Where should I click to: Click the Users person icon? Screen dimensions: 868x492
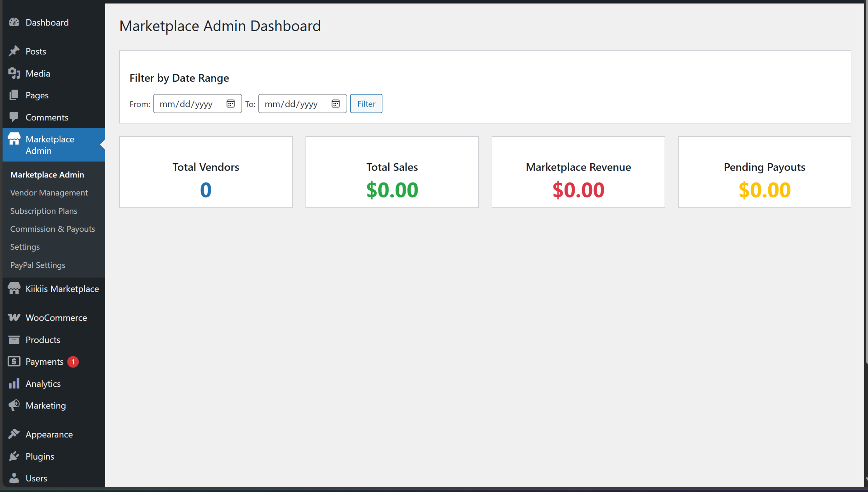[14, 478]
